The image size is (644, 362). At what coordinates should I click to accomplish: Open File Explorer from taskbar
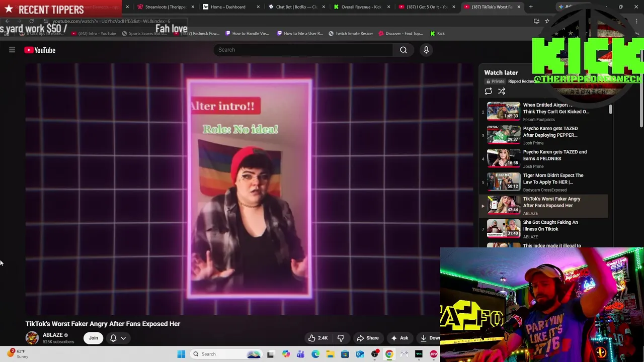click(x=330, y=354)
